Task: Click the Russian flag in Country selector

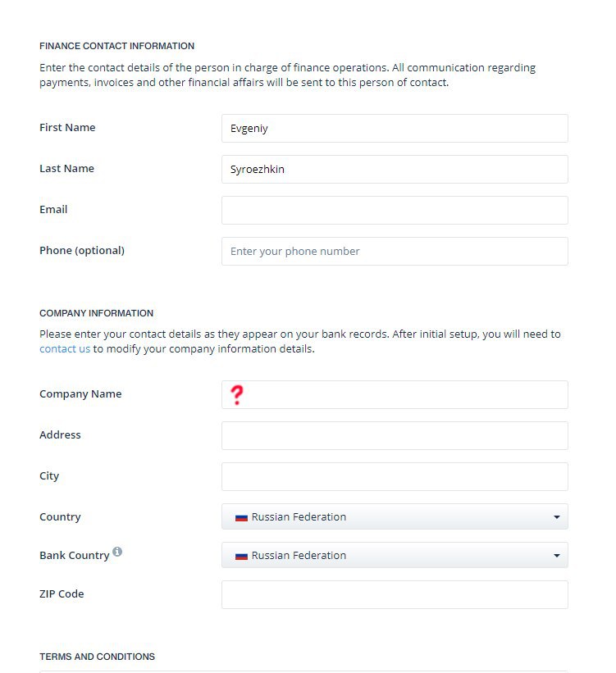Action: click(241, 517)
